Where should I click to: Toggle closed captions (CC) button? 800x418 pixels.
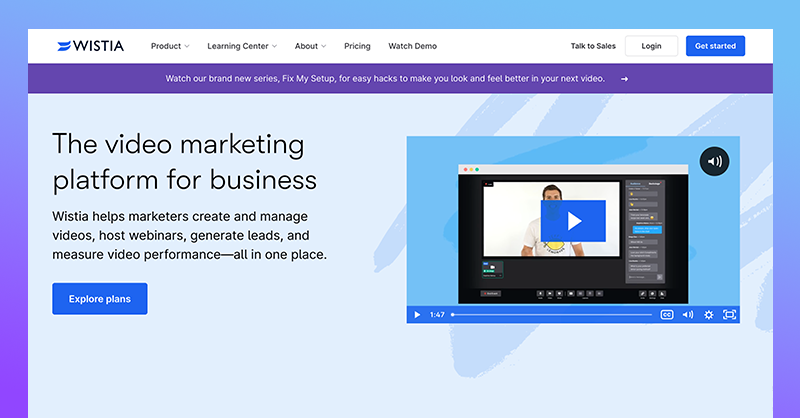pos(667,314)
